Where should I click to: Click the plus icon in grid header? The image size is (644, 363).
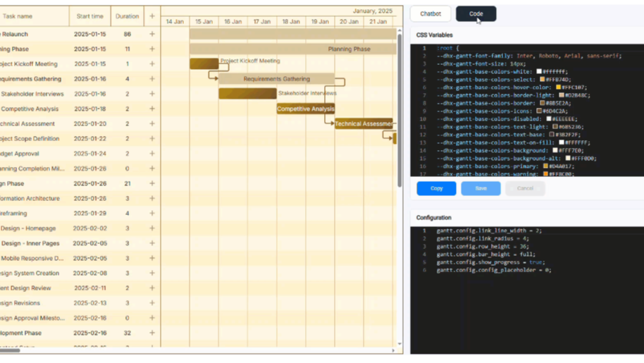152,16
